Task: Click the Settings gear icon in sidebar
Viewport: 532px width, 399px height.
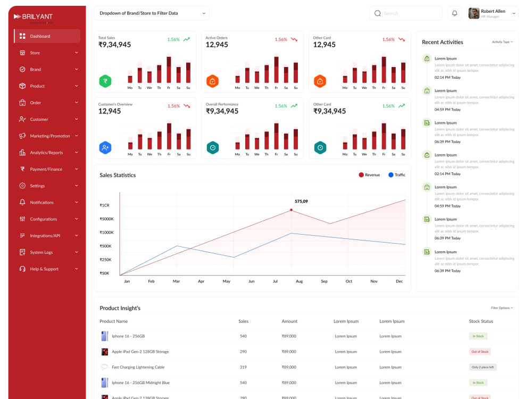Action: click(x=22, y=186)
